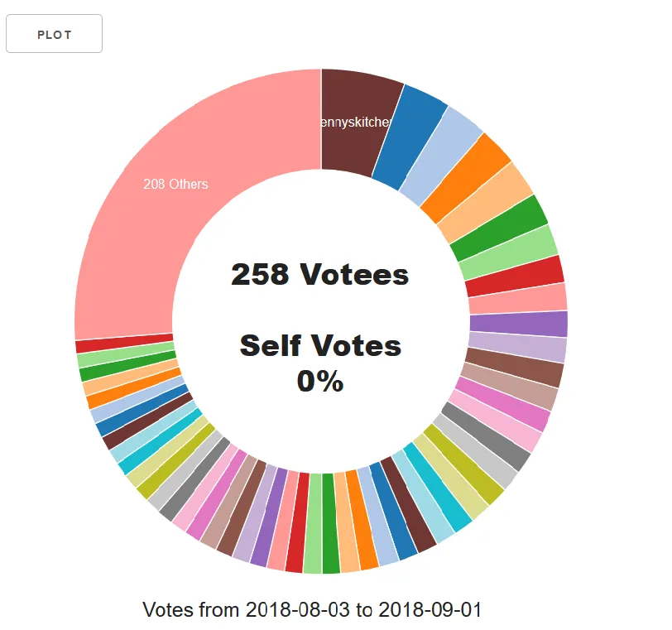Click the 258 Votees center text
The image size is (672, 630).
pyautogui.click(x=319, y=274)
